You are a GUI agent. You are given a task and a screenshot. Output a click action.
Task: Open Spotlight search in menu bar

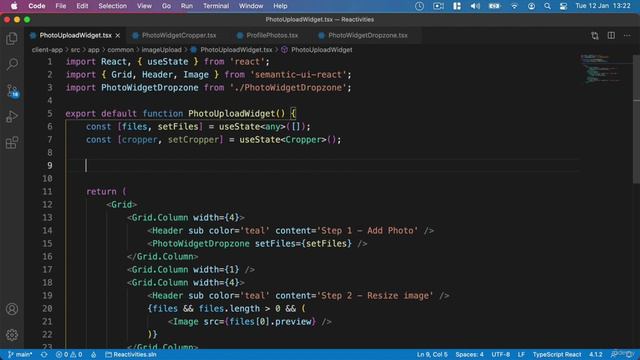pos(547,6)
